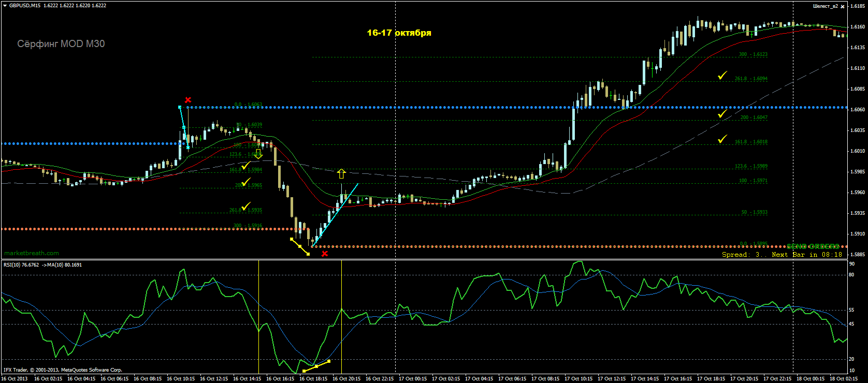The height and width of the screenshot is (383, 868).
Task: Click the GBPUSD,M15 symbol title text
Action: click(x=25, y=6)
